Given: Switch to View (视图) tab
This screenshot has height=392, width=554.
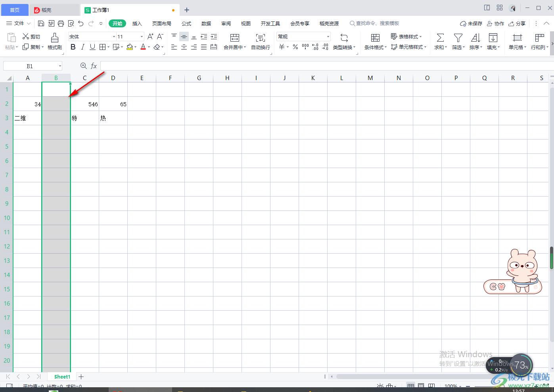Looking at the screenshot, I should point(246,23).
